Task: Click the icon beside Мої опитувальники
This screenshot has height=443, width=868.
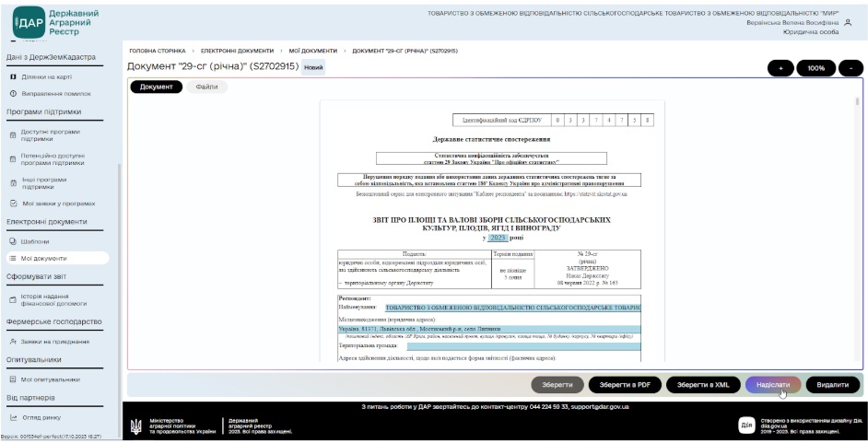Action: [13, 379]
